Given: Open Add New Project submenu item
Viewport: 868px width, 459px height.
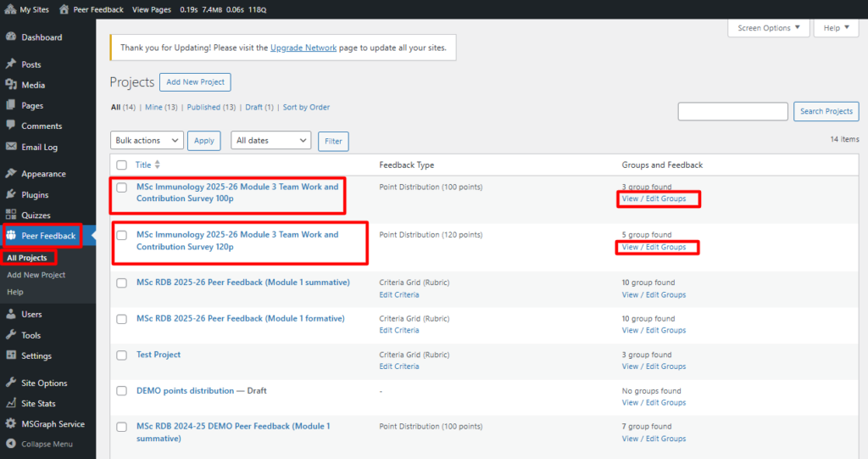Looking at the screenshot, I should click(36, 275).
